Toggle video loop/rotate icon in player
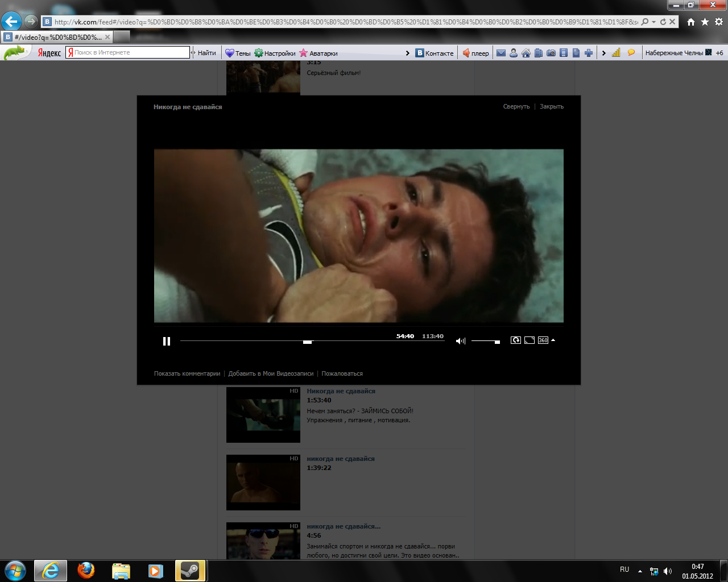 coord(516,340)
